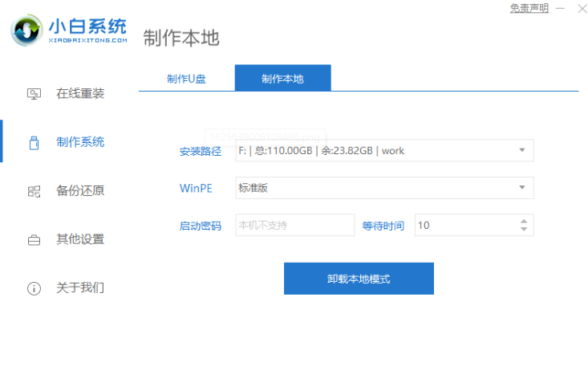This screenshot has width=588, height=367.
Task: Click the 制作系统 USB drive icon
Action: (x=34, y=143)
